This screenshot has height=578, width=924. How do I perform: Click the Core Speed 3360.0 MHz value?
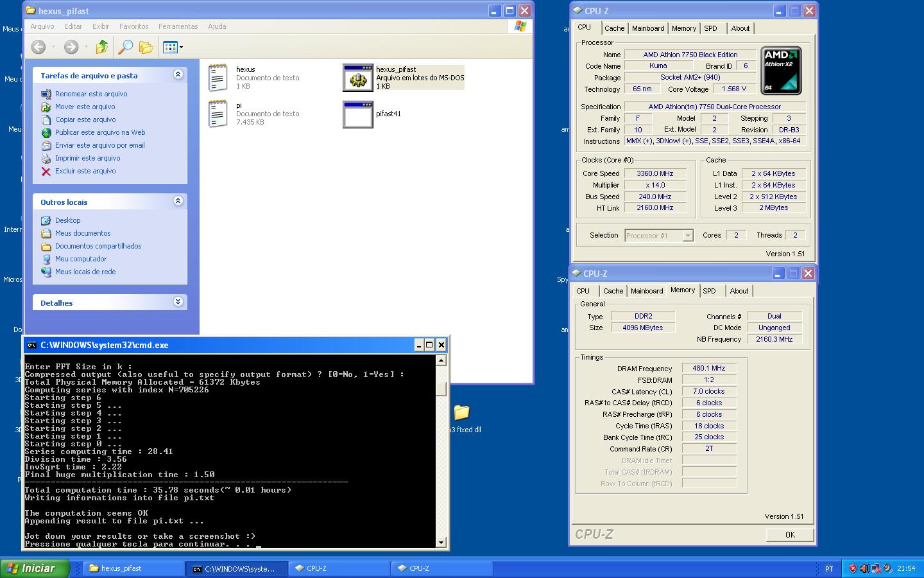[x=655, y=173]
